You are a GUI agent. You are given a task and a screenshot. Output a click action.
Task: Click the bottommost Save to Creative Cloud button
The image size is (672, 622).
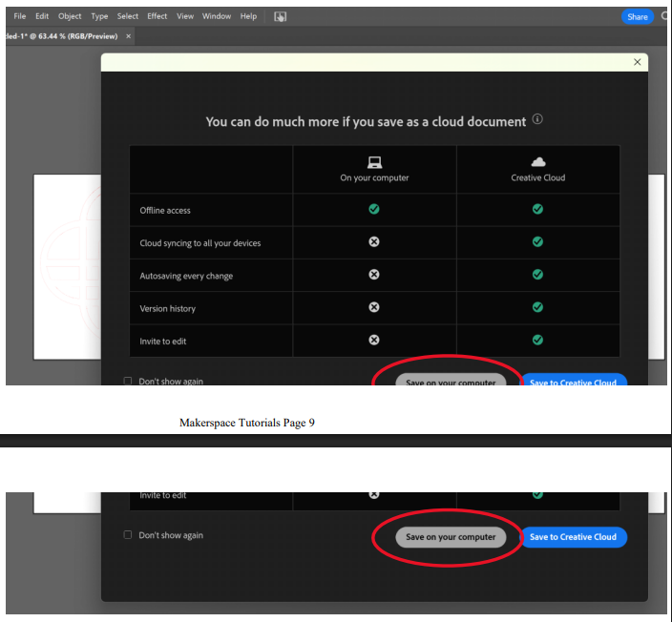(x=573, y=537)
